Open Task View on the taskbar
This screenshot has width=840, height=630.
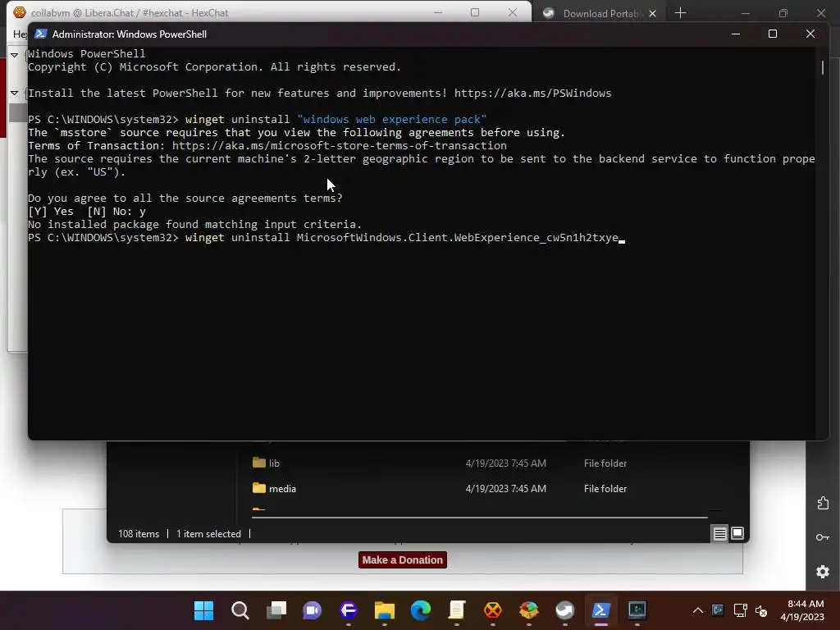coord(276,610)
